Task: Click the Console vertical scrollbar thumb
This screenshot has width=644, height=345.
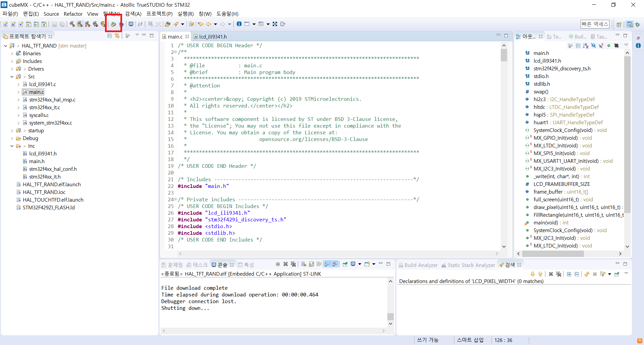Action: coord(390,317)
